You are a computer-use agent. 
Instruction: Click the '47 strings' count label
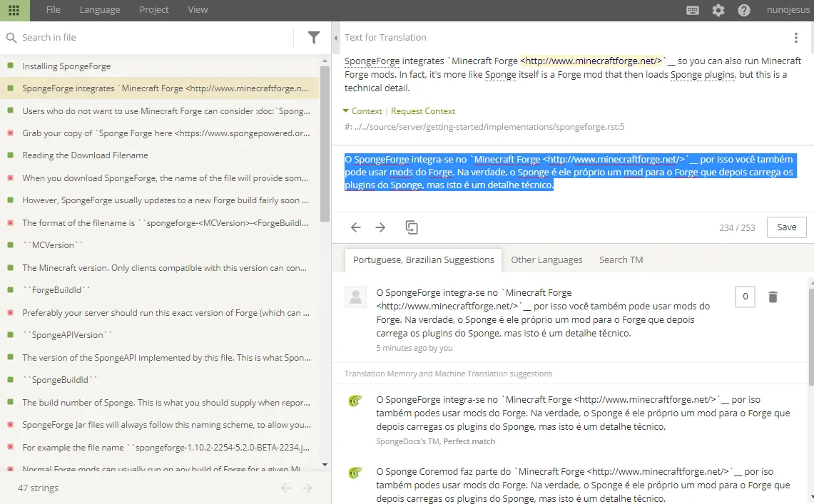point(38,488)
